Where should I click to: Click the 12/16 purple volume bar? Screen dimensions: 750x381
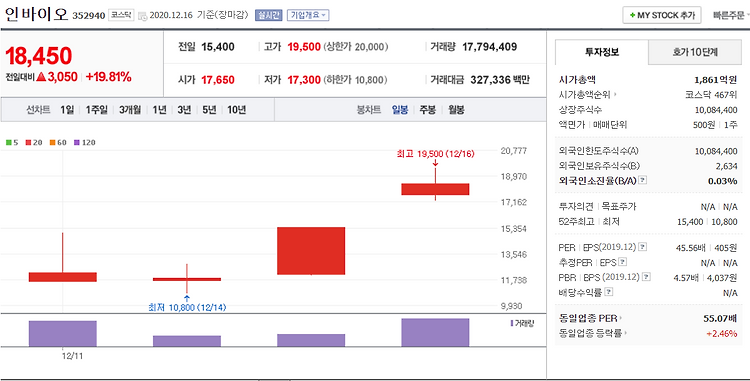point(435,333)
